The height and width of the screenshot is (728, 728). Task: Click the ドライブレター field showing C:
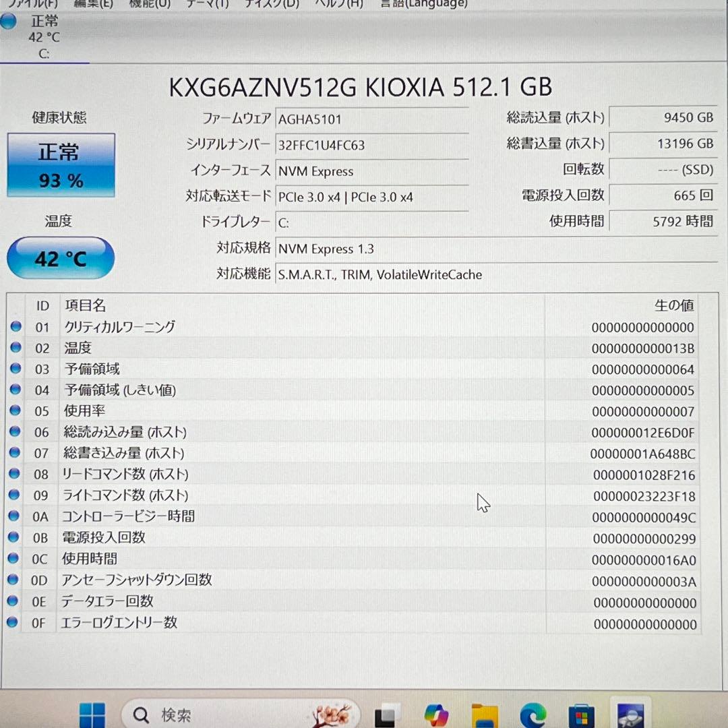click(371, 222)
